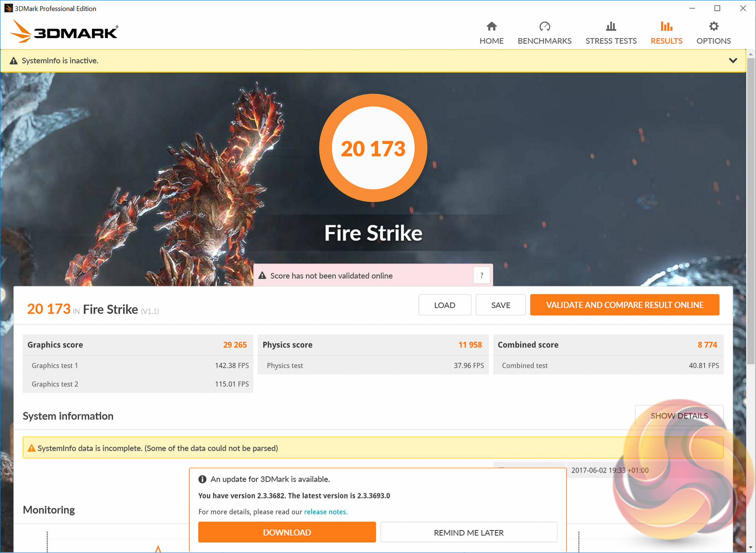Open Options via the gear icon
This screenshot has width=756, height=553.
(x=714, y=27)
